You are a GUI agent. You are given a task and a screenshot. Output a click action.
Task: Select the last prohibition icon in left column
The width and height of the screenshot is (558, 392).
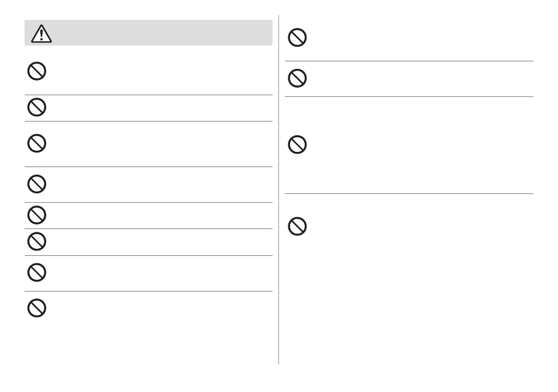click(x=37, y=308)
